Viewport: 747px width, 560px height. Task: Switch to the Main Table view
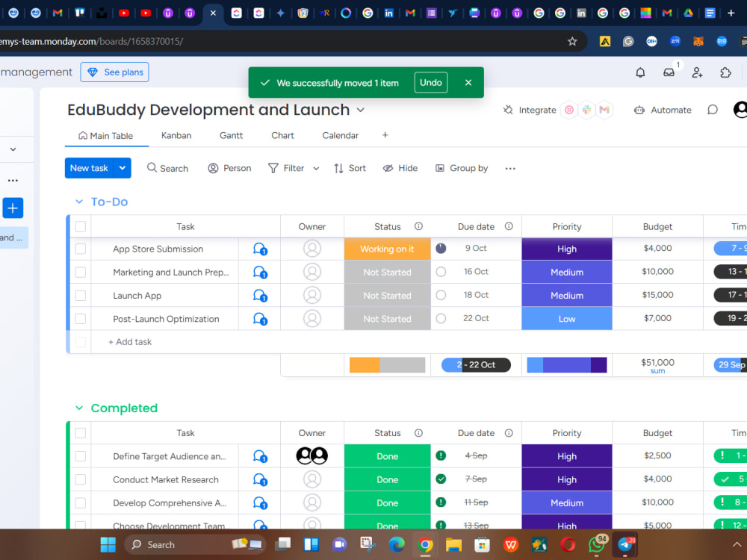pyautogui.click(x=106, y=136)
